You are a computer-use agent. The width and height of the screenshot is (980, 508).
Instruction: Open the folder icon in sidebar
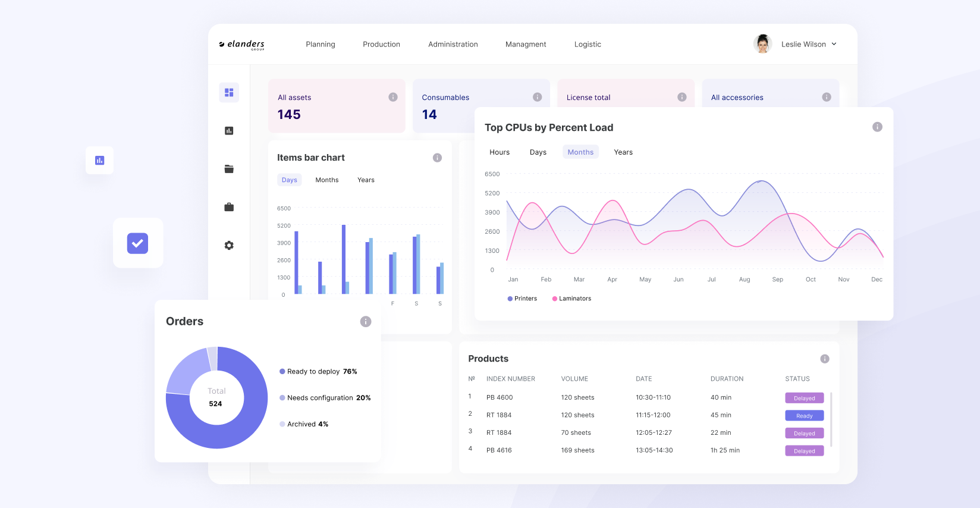tap(229, 169)
